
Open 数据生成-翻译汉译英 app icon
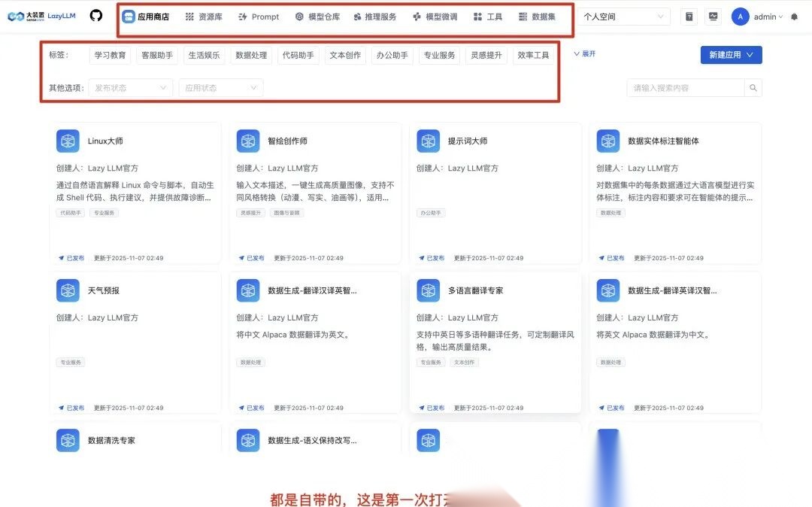point(248,290)
